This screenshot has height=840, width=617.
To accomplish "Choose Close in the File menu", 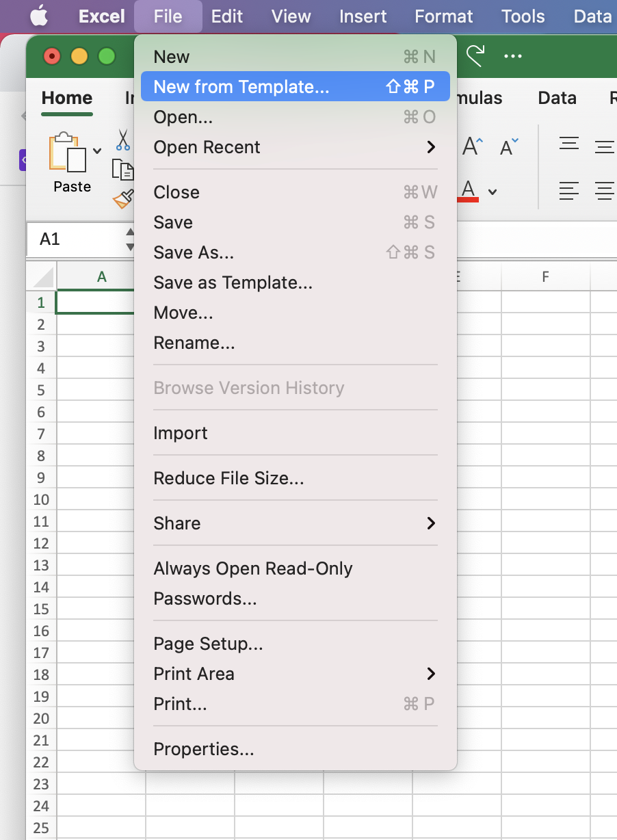I will click(296, 192).
